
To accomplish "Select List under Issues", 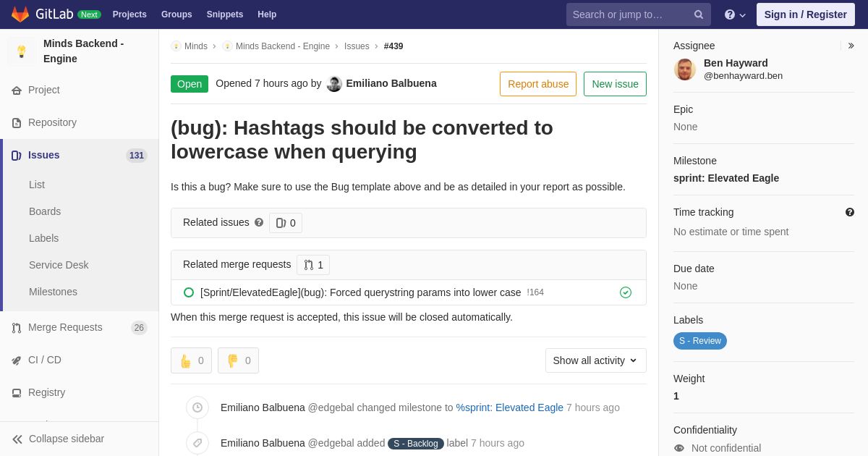I will click(x=37, y=185).
